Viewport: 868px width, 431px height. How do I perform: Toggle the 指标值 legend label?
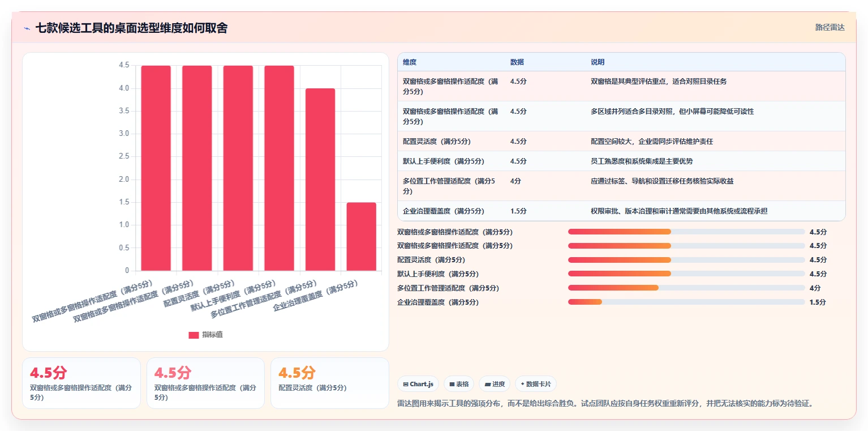click(212, 335)
